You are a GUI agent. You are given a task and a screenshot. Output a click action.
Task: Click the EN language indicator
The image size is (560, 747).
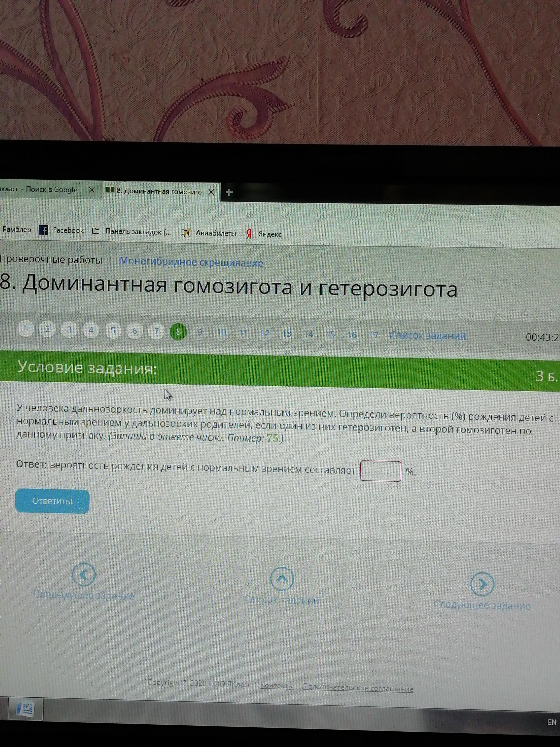[x=552, y=722]
